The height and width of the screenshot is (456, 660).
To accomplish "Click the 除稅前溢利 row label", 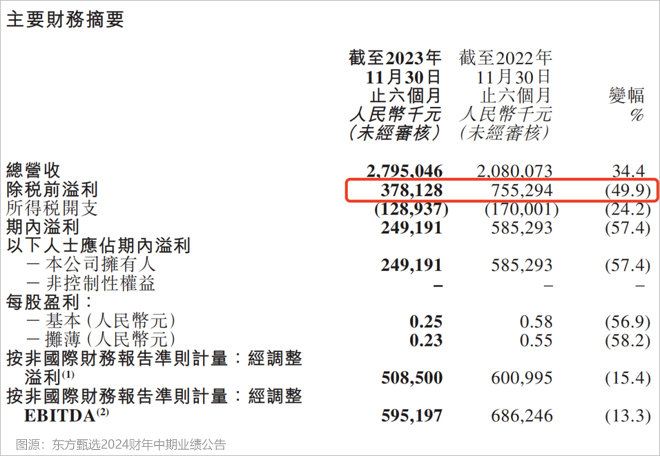I will [47, 190].
